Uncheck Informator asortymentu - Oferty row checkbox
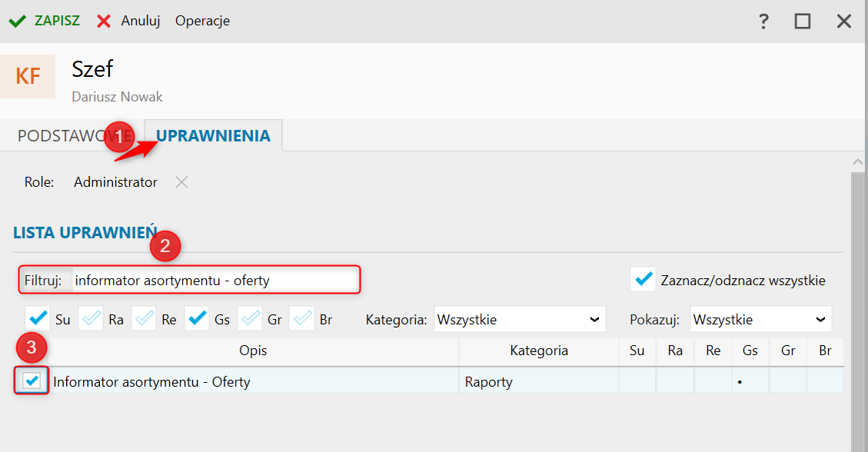 [x=32, y=381]
